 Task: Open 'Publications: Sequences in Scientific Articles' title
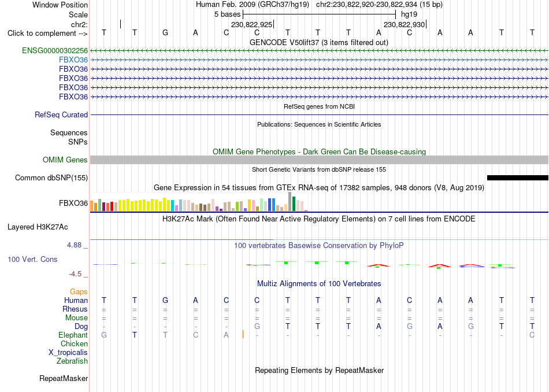point(319,124)
